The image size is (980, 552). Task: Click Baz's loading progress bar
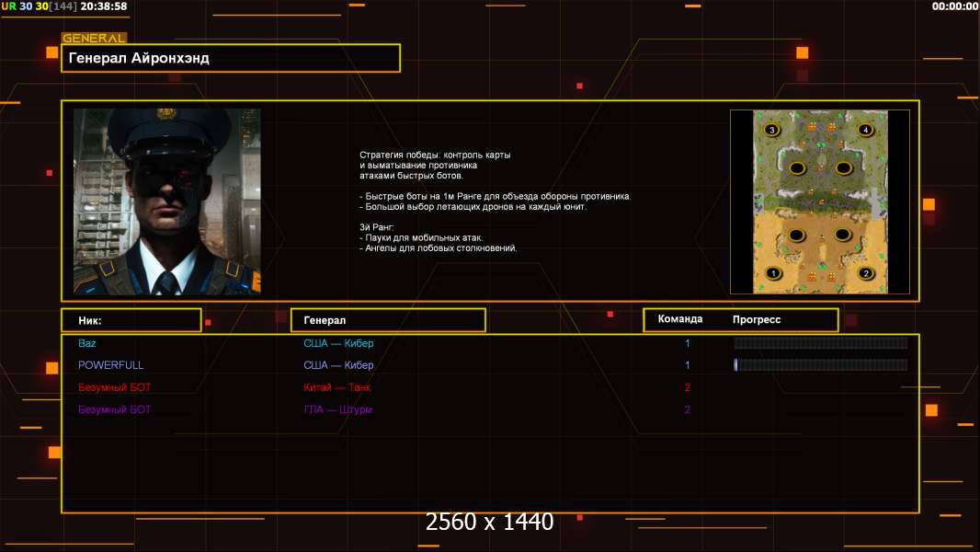821,342
